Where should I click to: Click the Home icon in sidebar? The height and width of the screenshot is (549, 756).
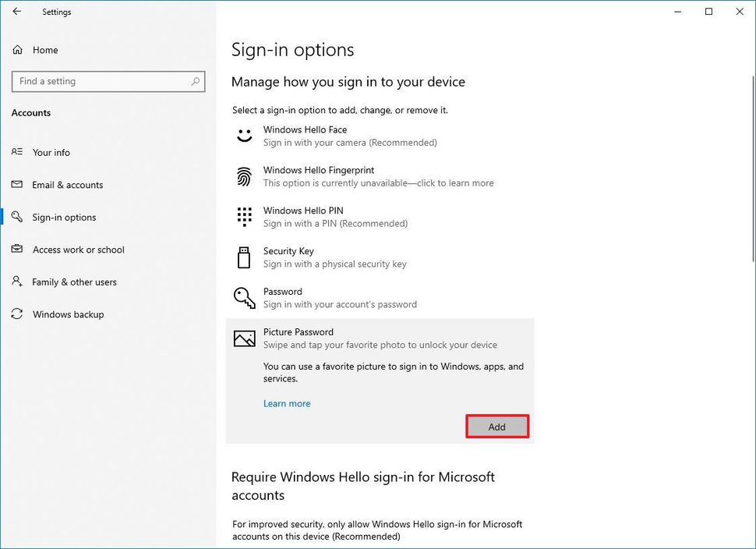17,50
